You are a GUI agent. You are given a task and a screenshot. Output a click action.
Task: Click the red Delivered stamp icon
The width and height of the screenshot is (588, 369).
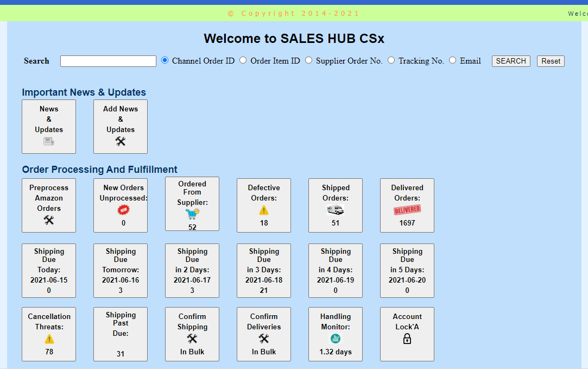point(407,210)
